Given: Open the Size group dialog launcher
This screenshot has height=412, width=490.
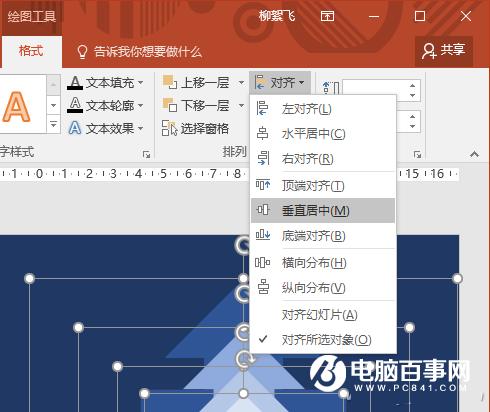Looking at the screenshot, I should click(417, 154).
